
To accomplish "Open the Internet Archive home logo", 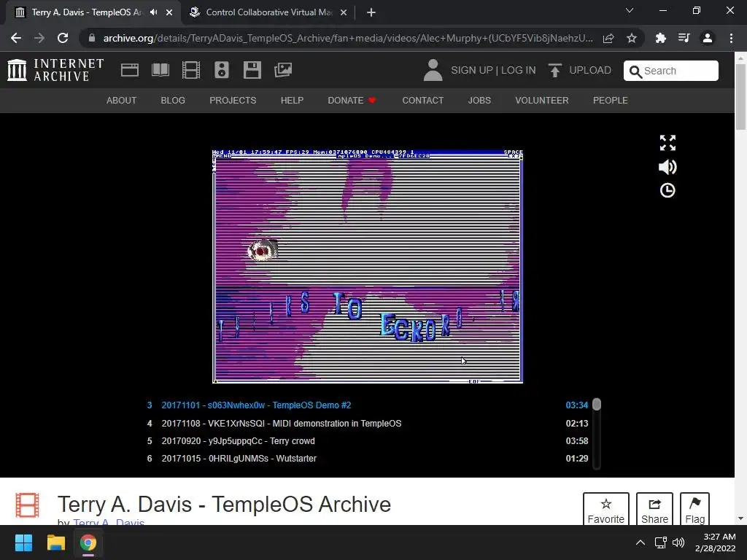I will coord(55,70).
